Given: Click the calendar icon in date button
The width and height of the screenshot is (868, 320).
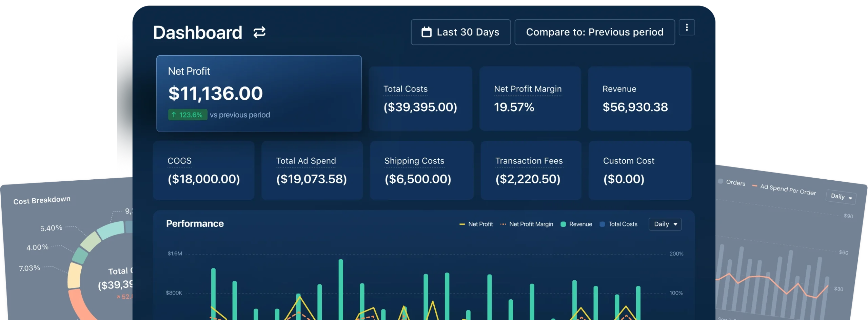Looking at the screenshot, I should [x=426, y=32].
